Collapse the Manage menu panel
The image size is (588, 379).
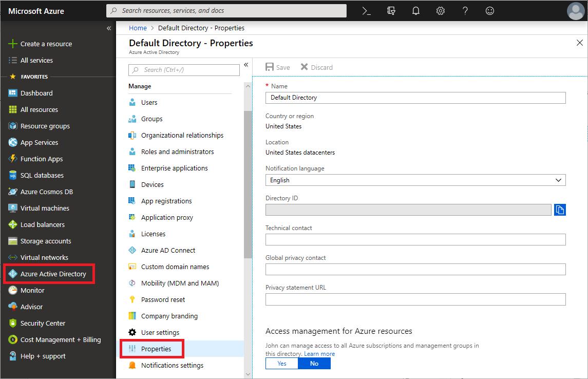(x=246, y=65)
